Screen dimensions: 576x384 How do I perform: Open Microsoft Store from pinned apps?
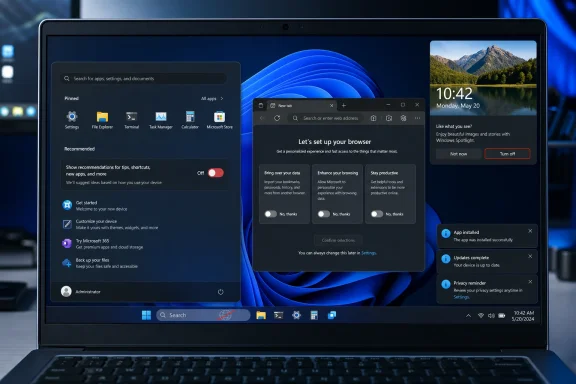coord(219,120)
